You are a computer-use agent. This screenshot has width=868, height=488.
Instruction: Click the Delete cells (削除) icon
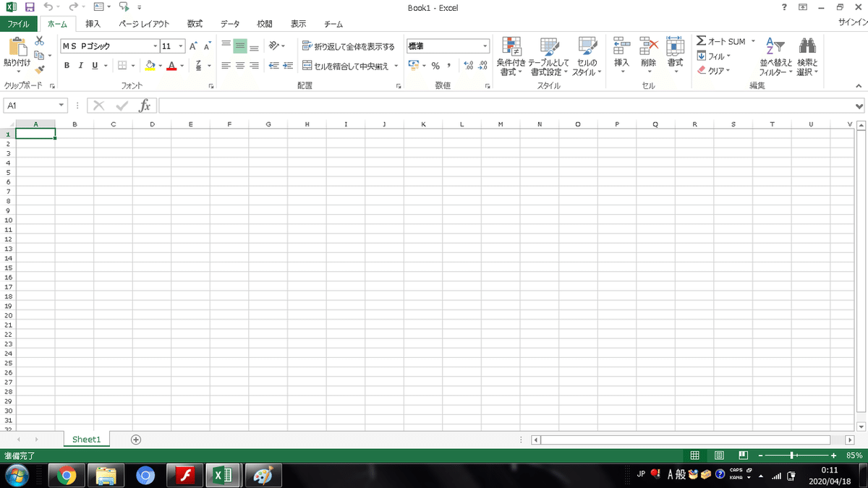[x=649, y=46]
